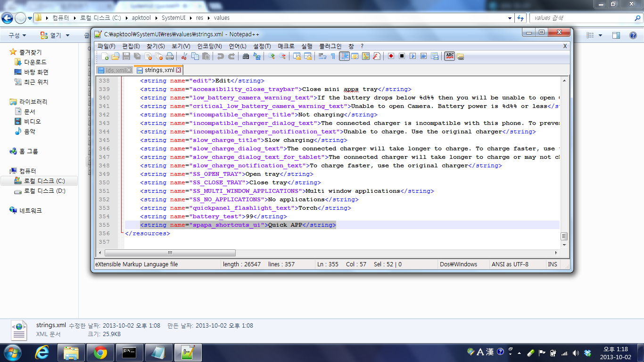
Task: Click the New file toolbar icon
Action: coord(105,56)
